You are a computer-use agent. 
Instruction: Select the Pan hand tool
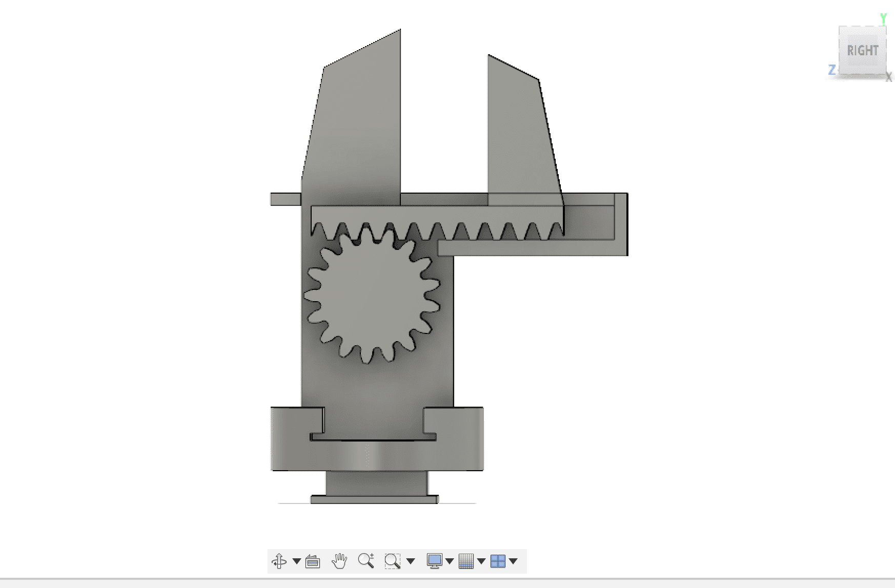[x=339, y=561]
